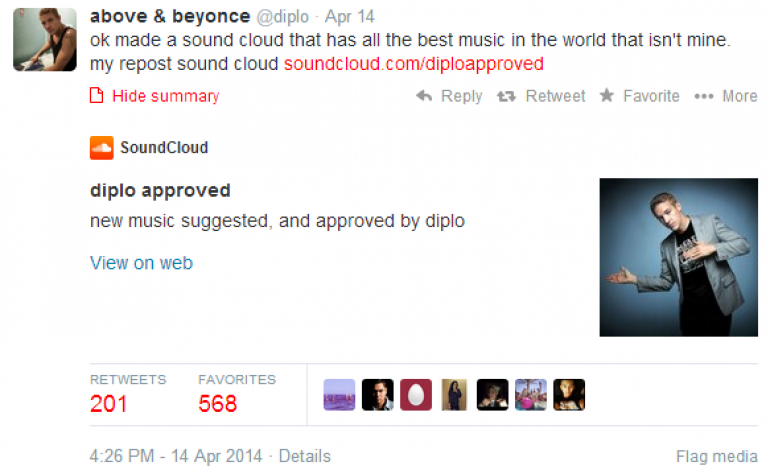Click the @diplo username handle
Viewport: 770px width, 470px height.
283,17
